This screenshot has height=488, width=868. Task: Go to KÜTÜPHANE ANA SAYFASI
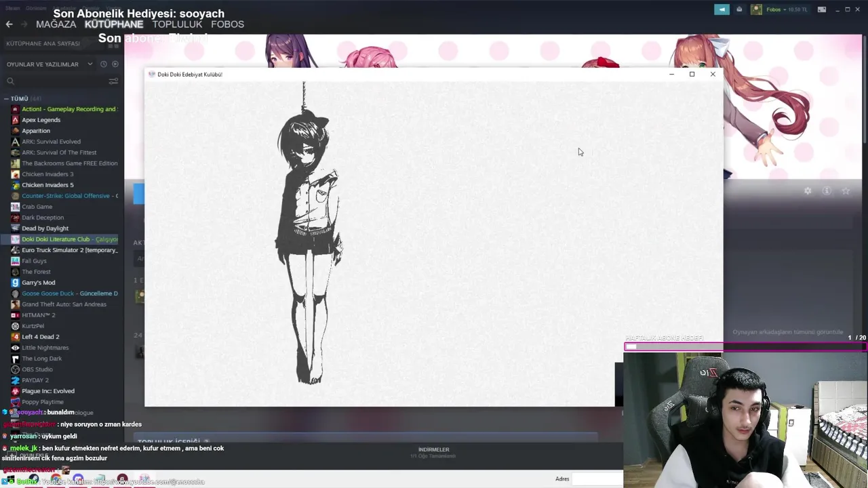(43, 43)
